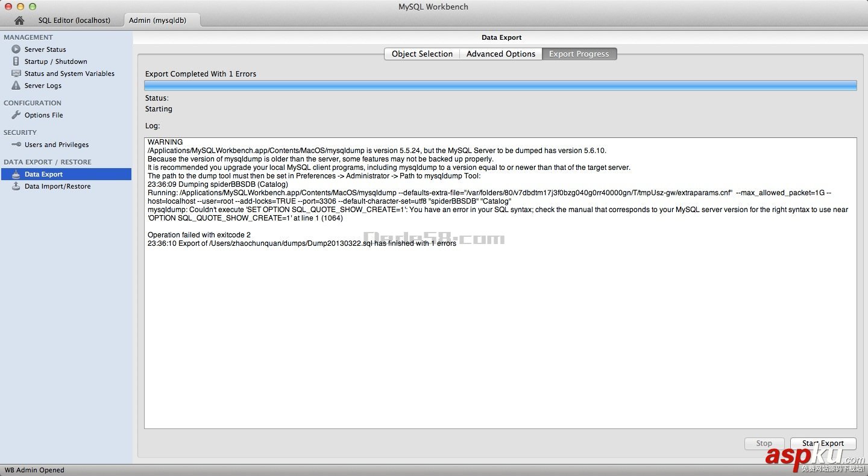Click the CONFIGURATION section header
868x476 pixels.
(33, 103)
